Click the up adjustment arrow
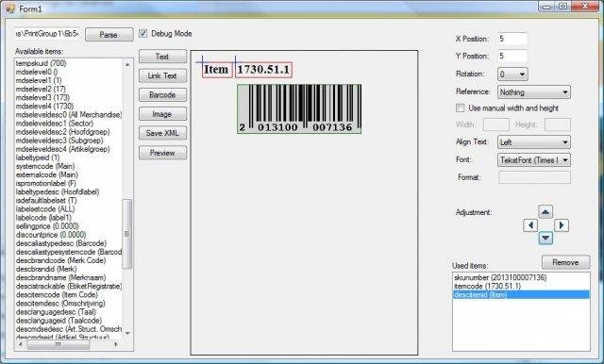The width and height of the screenshot is (604, 364). pos(545,212)
